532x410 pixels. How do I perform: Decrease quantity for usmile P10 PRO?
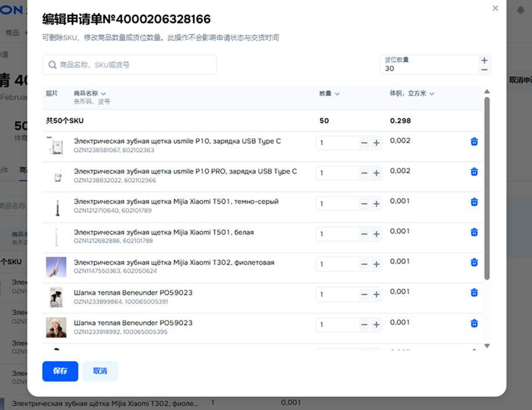364,173
